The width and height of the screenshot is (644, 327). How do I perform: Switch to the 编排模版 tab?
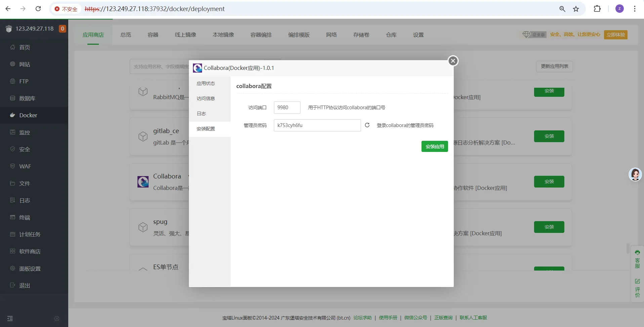tap(299, 35)
